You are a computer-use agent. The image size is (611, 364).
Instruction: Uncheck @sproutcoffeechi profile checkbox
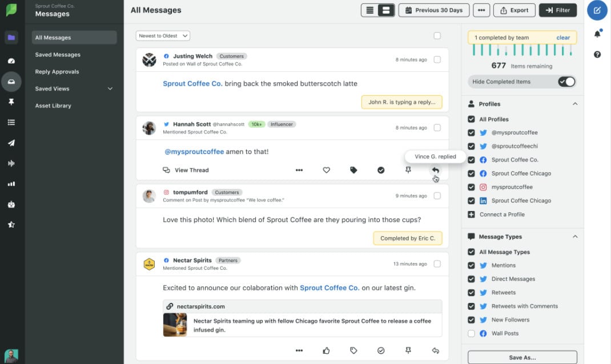pos(471,147)
